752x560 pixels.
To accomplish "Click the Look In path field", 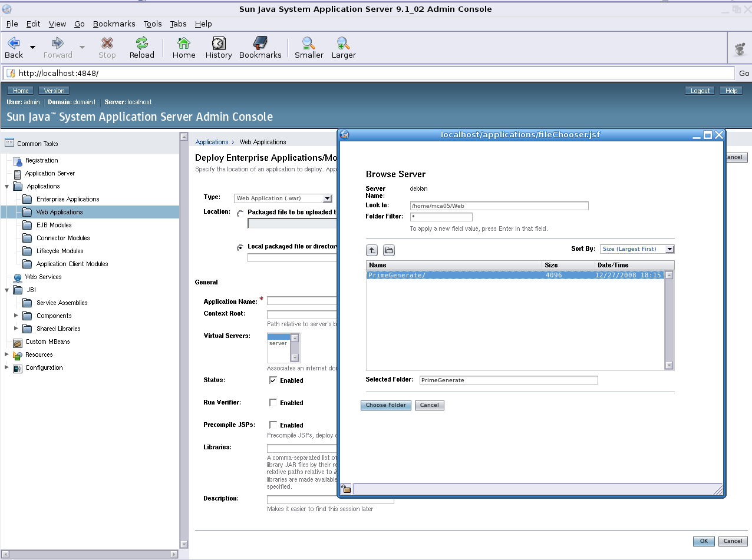I will tap(499, 206).
